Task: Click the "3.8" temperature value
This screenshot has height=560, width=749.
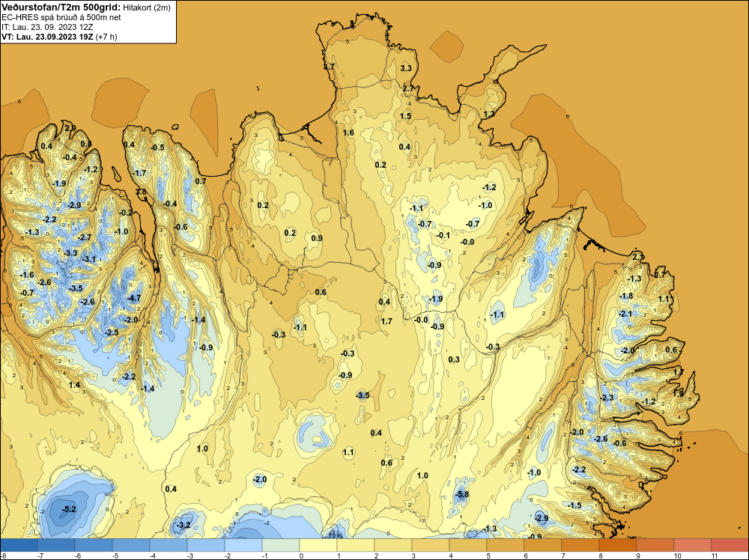Action: pyautogui.click(x=141, y=192)
